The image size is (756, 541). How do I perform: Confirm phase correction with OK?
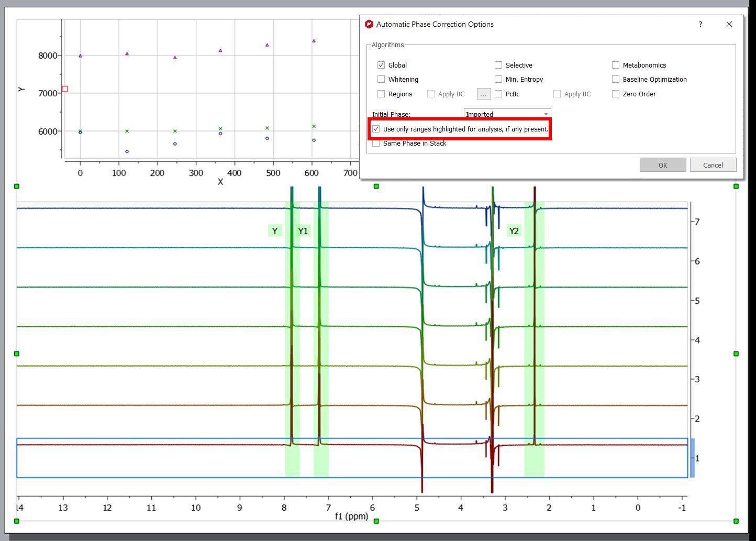pos(663,165)
